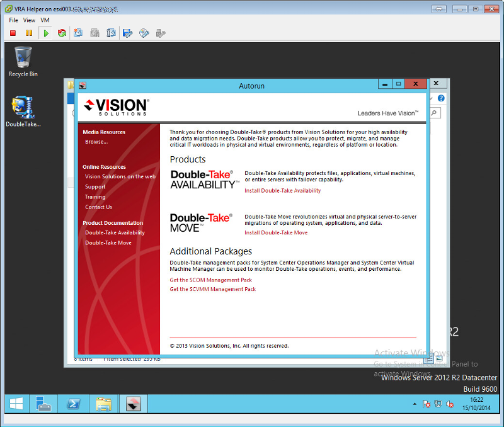Screen dimensions: 504x427
Task: Click the Revert to Snapshot toolbar icon
Action: coord(94,33)
